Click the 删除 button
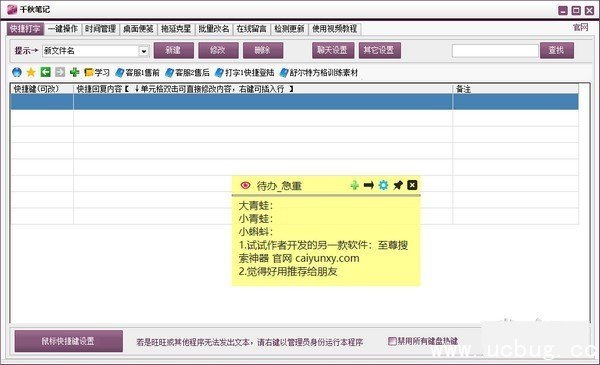The width and height of the screenshot is (600, 365). 263,50
